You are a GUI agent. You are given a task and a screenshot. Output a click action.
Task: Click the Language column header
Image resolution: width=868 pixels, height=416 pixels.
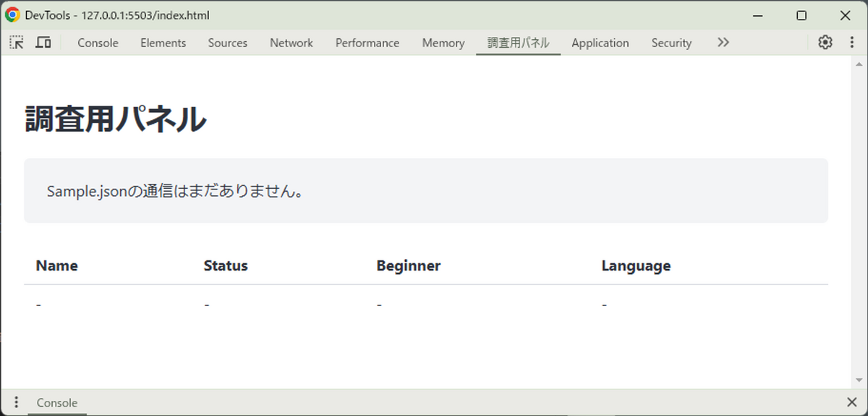pos(636,266)
